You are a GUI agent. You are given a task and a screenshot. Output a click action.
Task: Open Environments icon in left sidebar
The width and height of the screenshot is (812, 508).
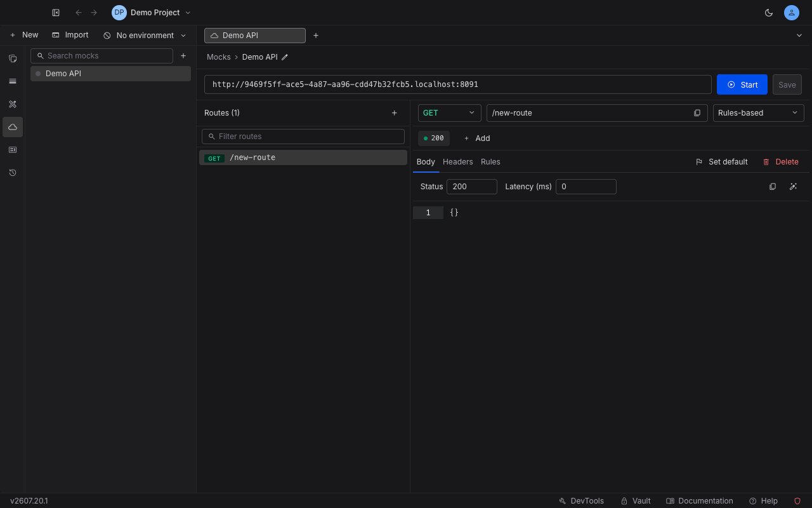pos(13,81)
